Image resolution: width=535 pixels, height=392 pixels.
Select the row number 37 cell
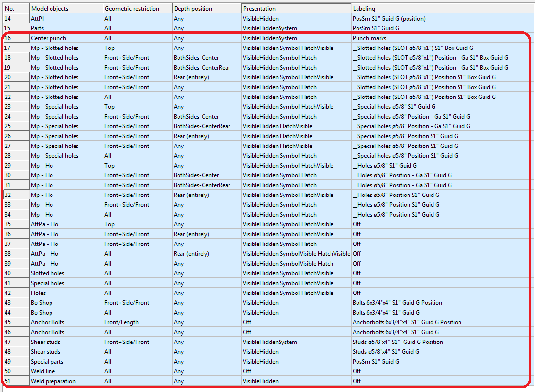(16, 244)
